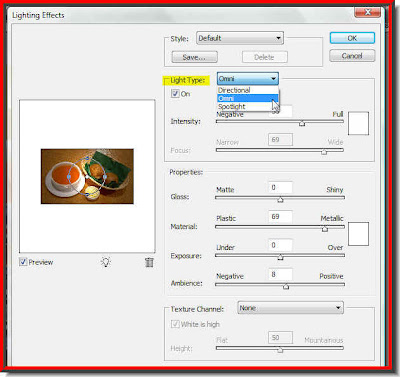Click the Delete style button
400x377 pixels.
click(265, 57)
